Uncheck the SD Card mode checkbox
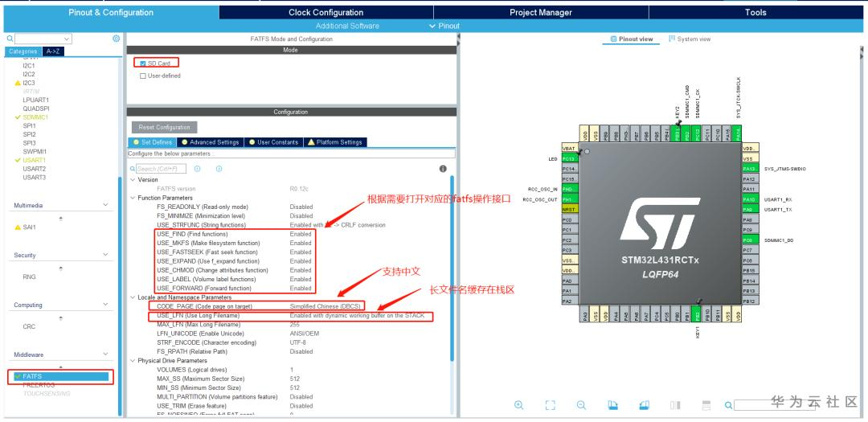 pos(143,64)
